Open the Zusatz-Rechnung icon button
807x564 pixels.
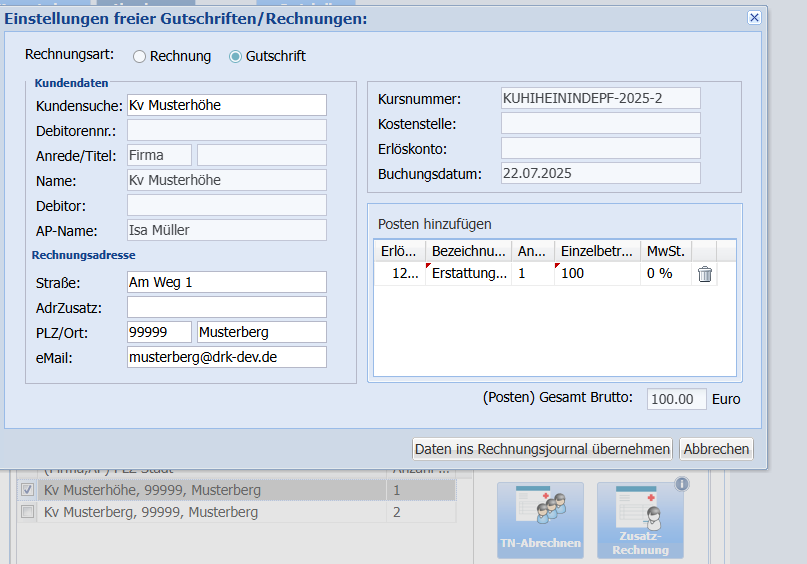[640, 518]
